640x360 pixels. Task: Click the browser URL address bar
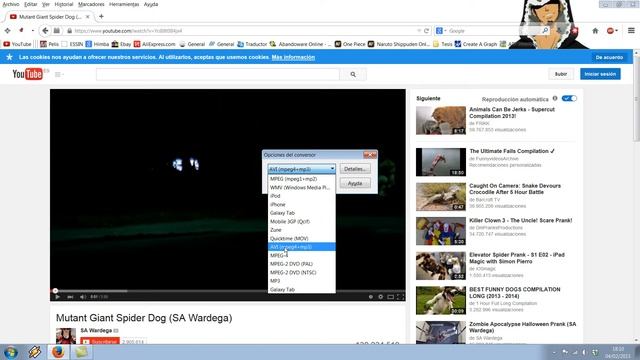point(245,31)
